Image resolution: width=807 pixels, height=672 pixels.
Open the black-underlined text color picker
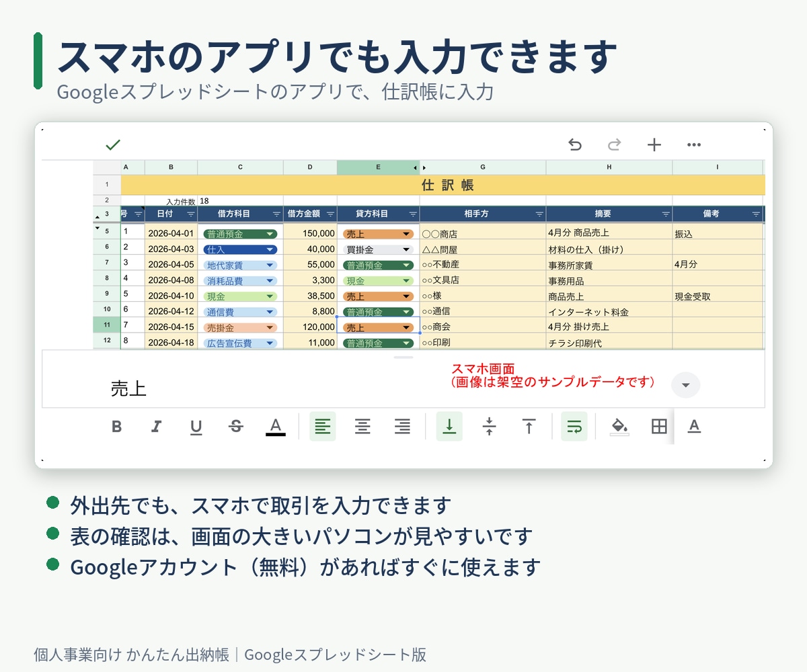[x=276, y=427]
